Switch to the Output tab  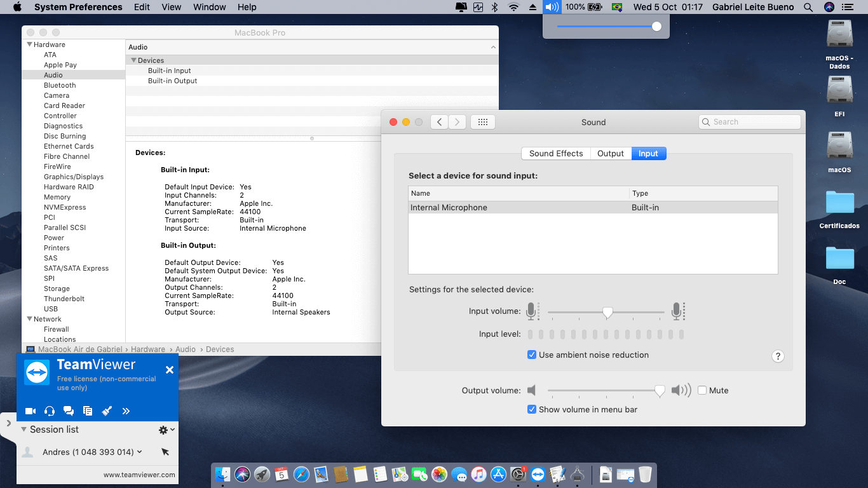[611, 153]
